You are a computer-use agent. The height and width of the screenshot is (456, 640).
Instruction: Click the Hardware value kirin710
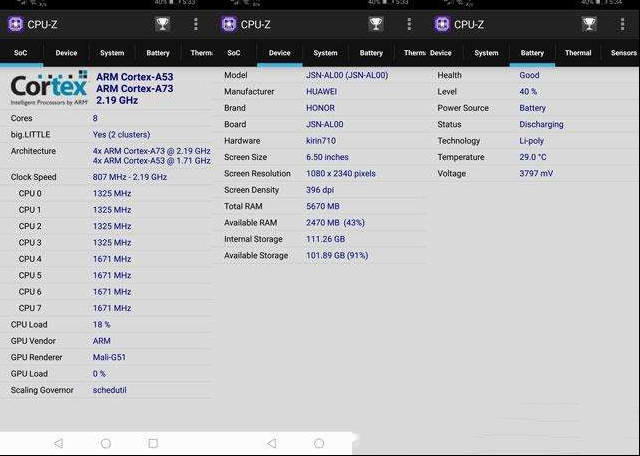point(321,141)
